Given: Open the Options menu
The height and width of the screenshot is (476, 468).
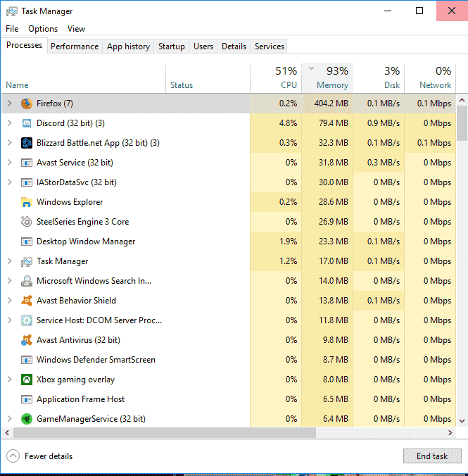Looking at the screenshot, I should point(43,29).
